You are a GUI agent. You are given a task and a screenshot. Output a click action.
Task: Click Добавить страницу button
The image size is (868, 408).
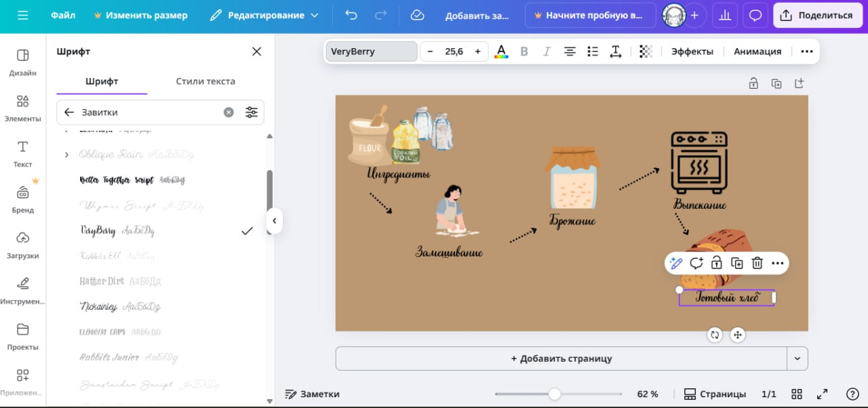pos(561,359)
